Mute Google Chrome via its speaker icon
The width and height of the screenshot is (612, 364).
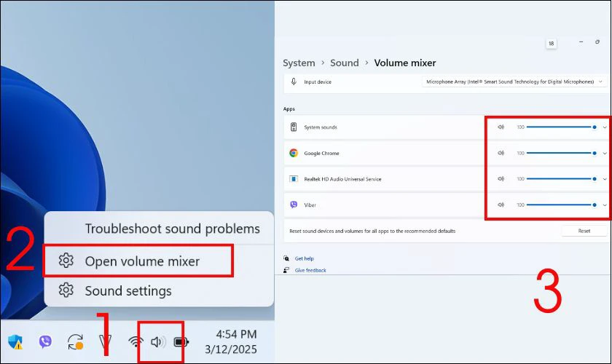[x=501, y=153]
